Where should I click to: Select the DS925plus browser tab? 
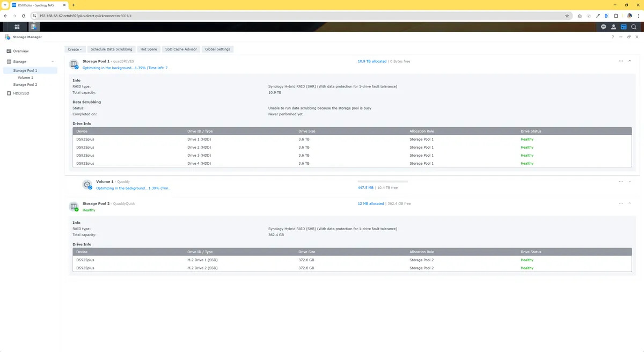[x=35, y=5]
